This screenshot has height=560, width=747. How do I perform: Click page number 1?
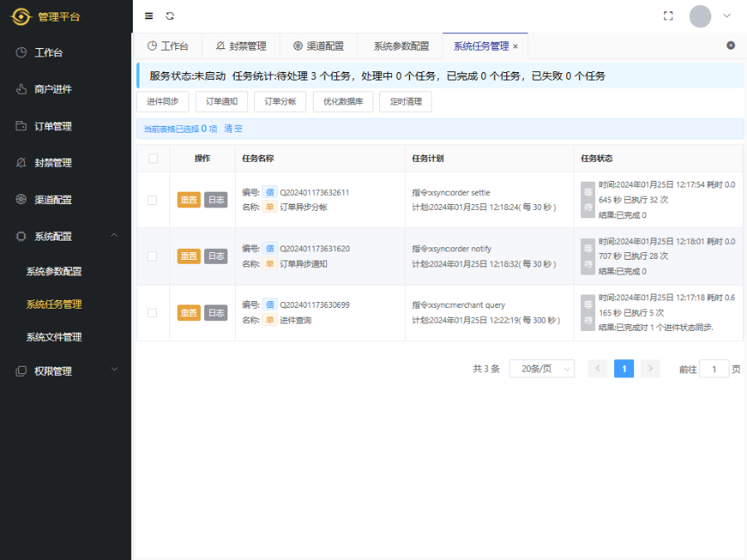coord(624,368)
